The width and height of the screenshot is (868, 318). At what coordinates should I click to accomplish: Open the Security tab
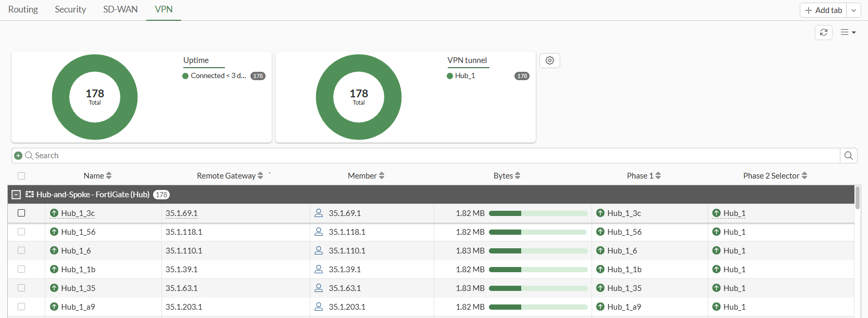click(70, 9)
